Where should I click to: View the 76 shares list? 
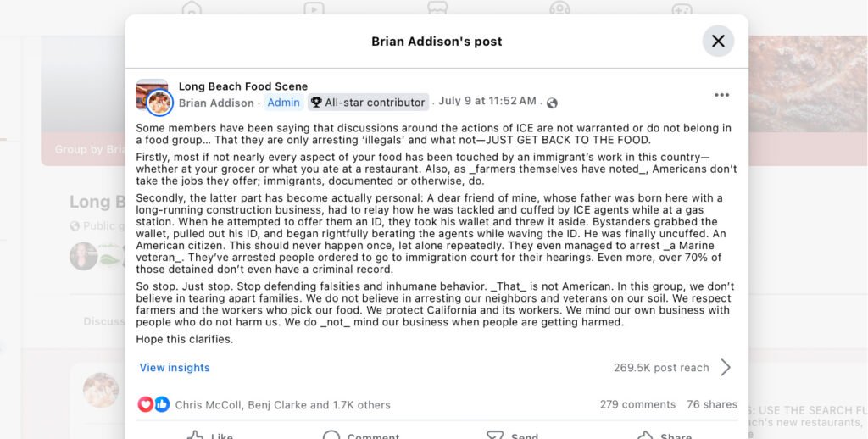point(712,405)
